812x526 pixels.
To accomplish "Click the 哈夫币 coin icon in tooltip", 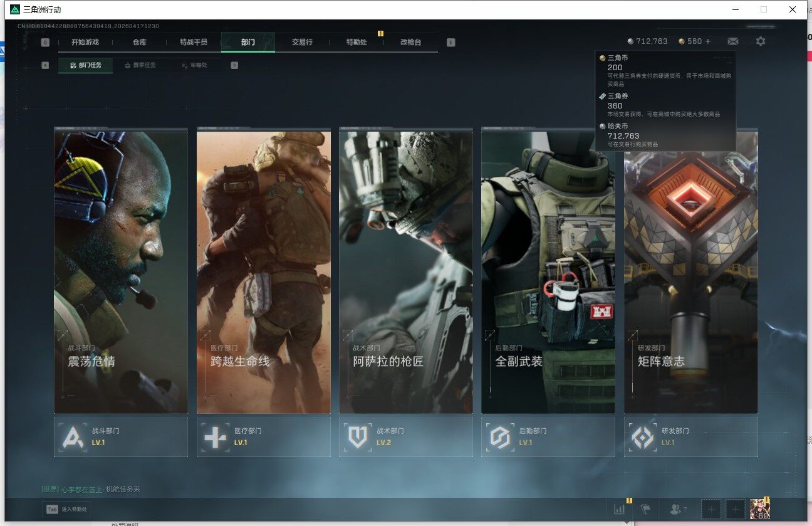I will (x=603, y=126).
